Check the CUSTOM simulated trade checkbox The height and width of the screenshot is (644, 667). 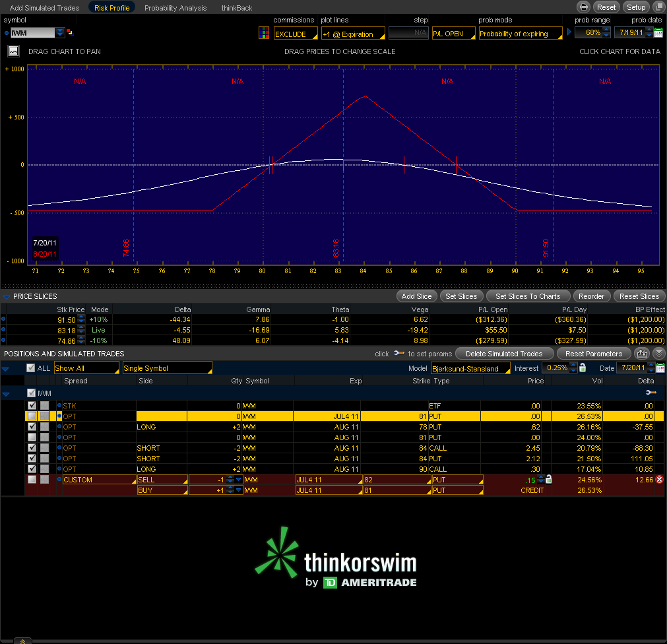coord(32,480)
